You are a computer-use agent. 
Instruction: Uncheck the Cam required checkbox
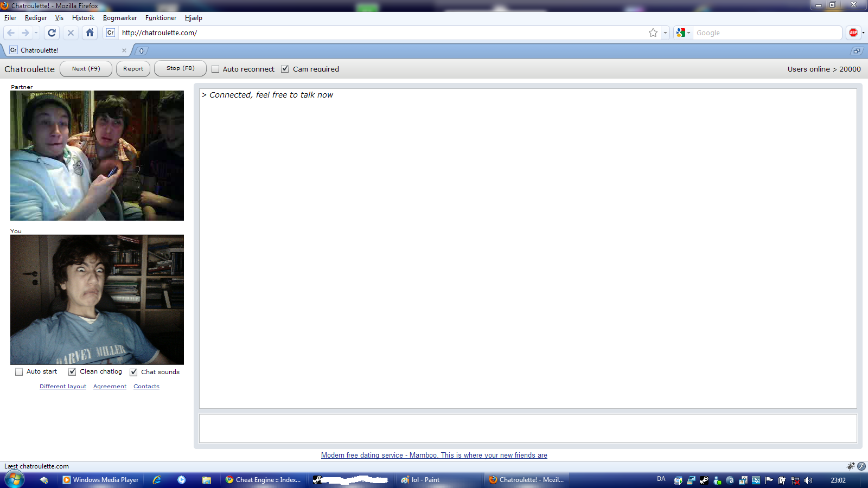click(285, 69)
